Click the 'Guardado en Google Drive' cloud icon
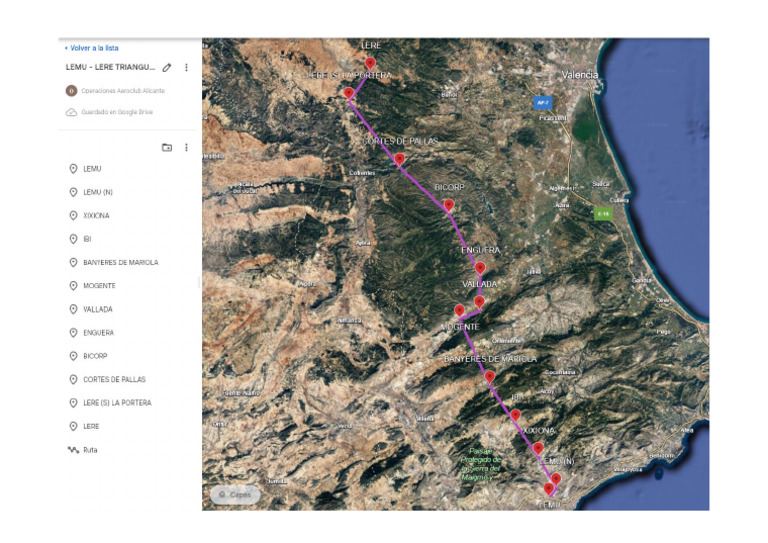768x543 pixels. point(72,112)
